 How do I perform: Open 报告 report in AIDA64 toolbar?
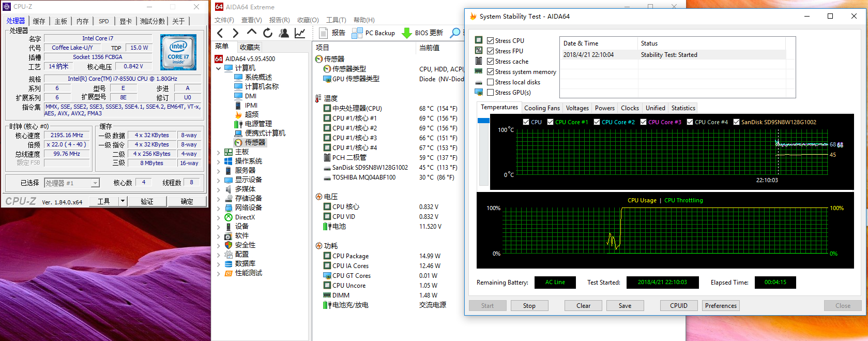(332, 33)
